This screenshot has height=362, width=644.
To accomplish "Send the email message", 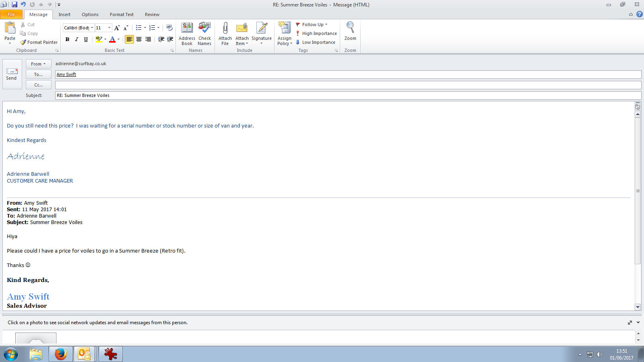I will coord(11,74).
